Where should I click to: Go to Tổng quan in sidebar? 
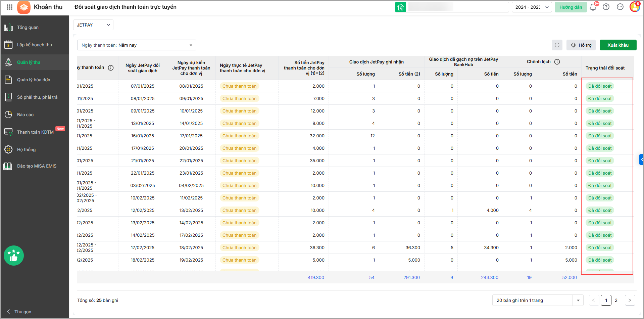(28, 28)
